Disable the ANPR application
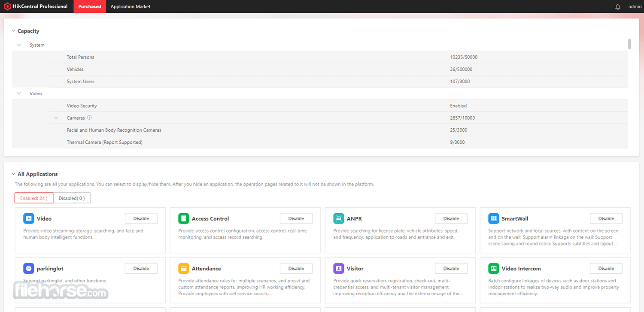Screen dimensions: 644x312 [451, 218]
